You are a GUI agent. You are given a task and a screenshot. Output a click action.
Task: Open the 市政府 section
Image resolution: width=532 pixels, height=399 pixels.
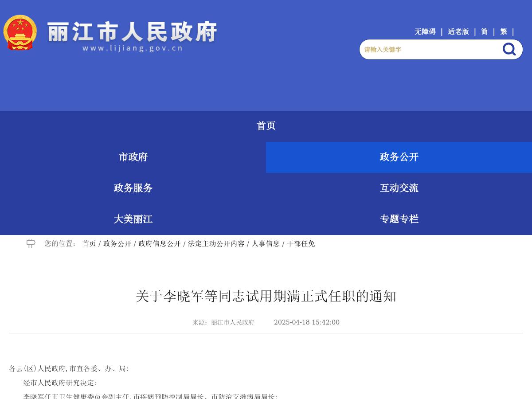point(133,157)
